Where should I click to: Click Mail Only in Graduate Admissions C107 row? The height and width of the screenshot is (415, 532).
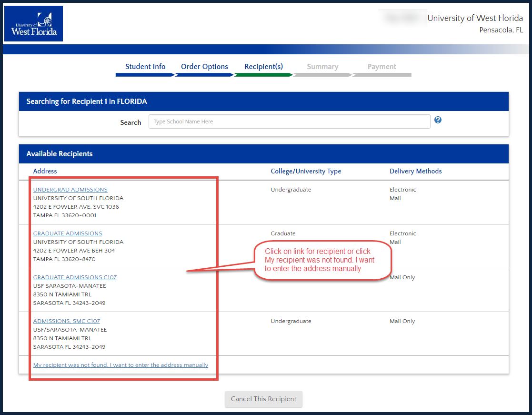coord(402,277)
